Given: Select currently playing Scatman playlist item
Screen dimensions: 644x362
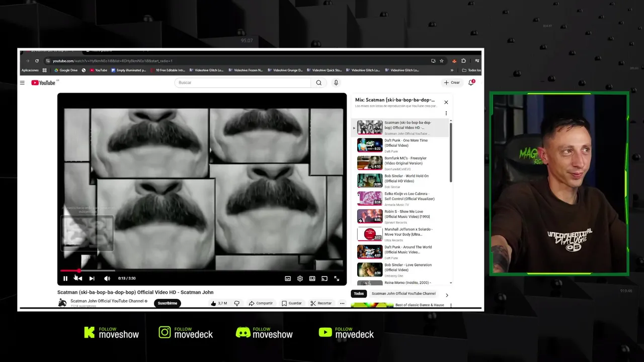Looking at the screenshot, I should point(400,128).
